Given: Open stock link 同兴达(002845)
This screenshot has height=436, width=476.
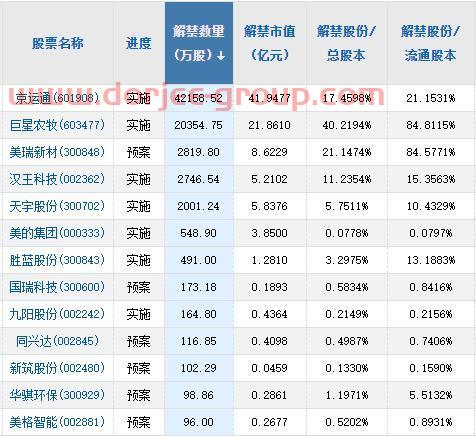Looking at the screenshot, I should tap(57, 341).
